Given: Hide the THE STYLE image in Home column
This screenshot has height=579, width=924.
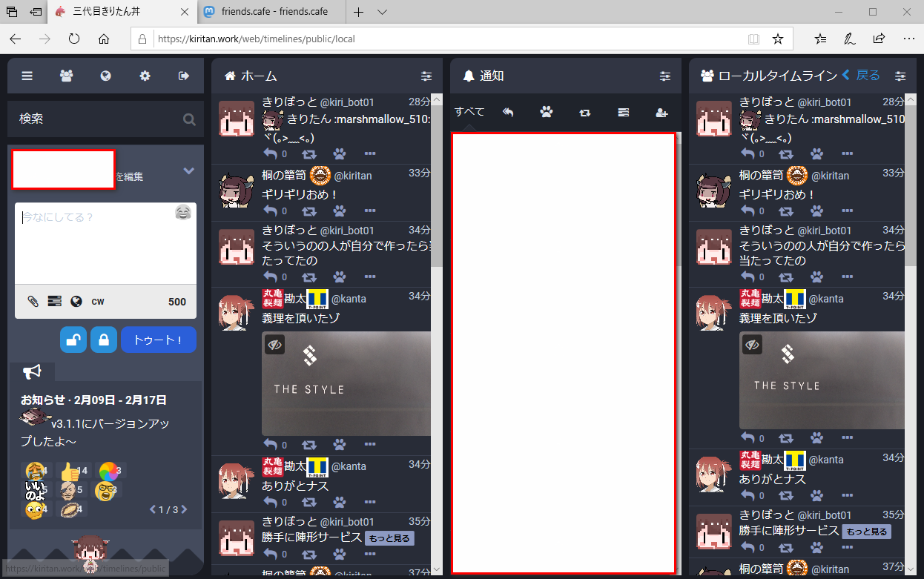Looking at the screenshot, I should click(x=275, y=344).
